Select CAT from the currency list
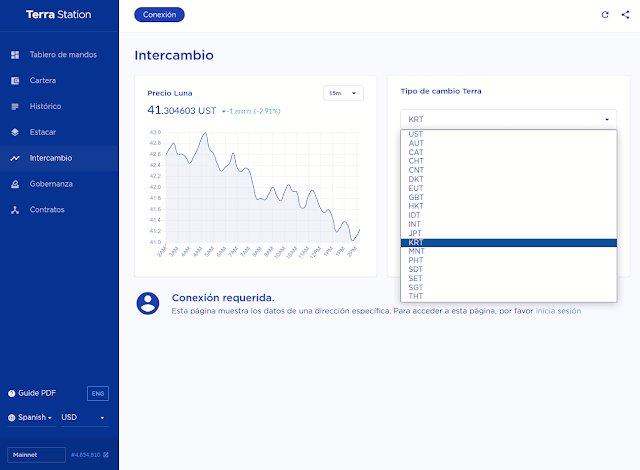Image resolution: width=640 pixels, height=470 pixels. (x=509, y=152)
